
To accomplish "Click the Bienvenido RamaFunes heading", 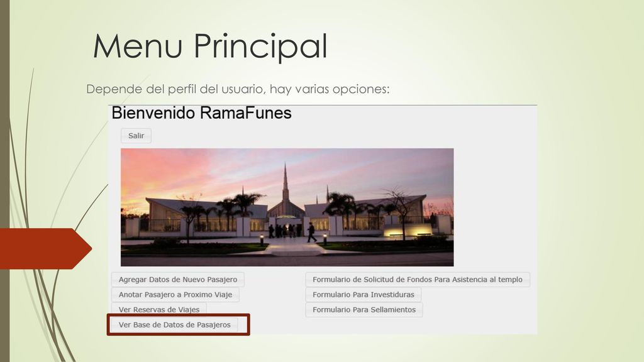I will [201, 113].
